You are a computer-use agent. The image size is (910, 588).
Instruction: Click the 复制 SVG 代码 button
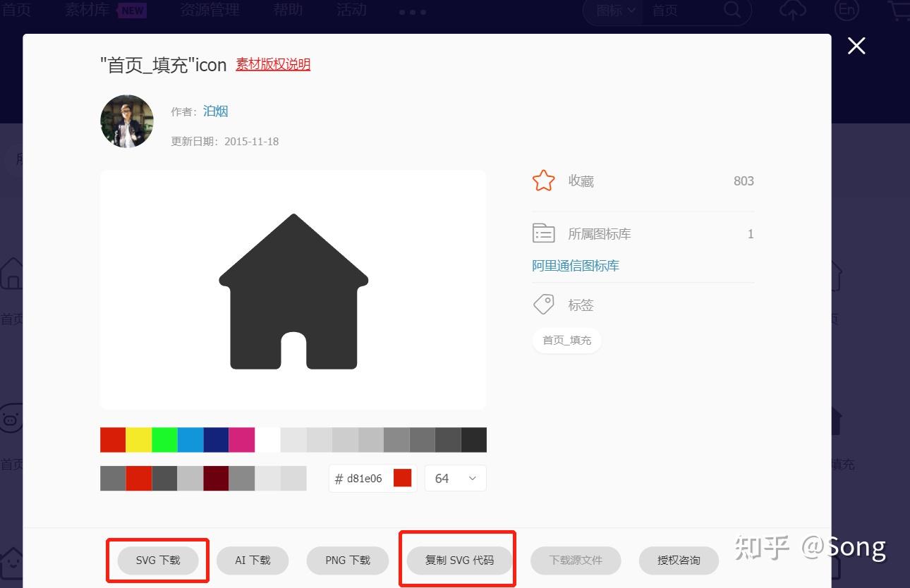(457, 560)
